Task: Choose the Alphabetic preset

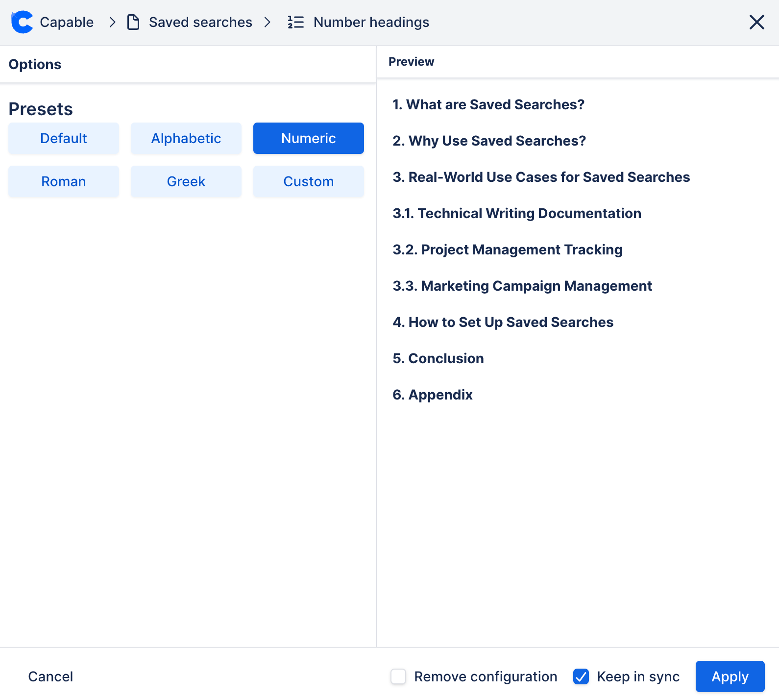Action: click(x=186, y=138)
